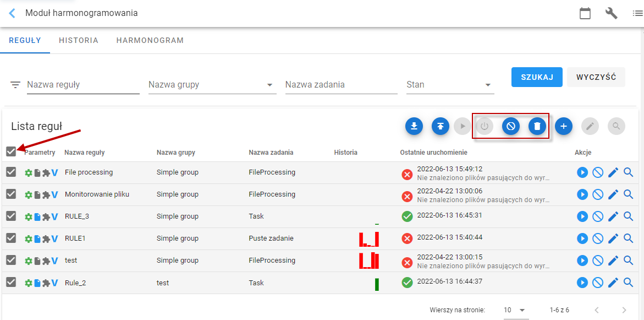
Task: Add a new rule with plus button
Action: [x=564, y=126]
